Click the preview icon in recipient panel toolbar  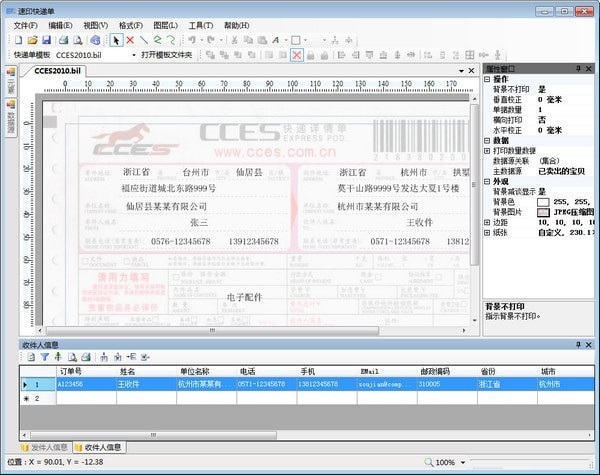point(72,357)
